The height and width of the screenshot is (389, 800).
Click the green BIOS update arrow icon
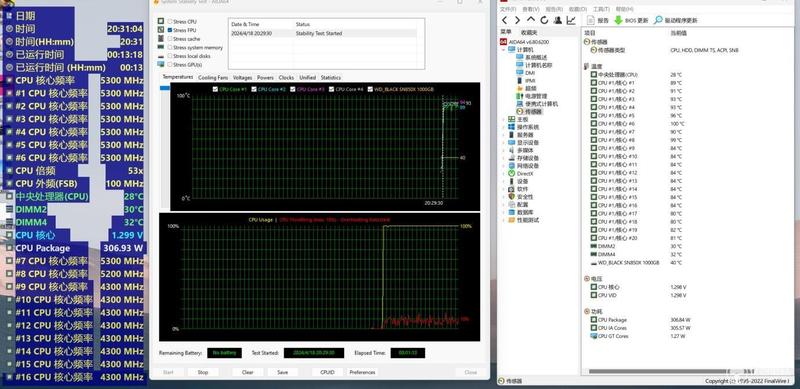[x=618, y=20]
